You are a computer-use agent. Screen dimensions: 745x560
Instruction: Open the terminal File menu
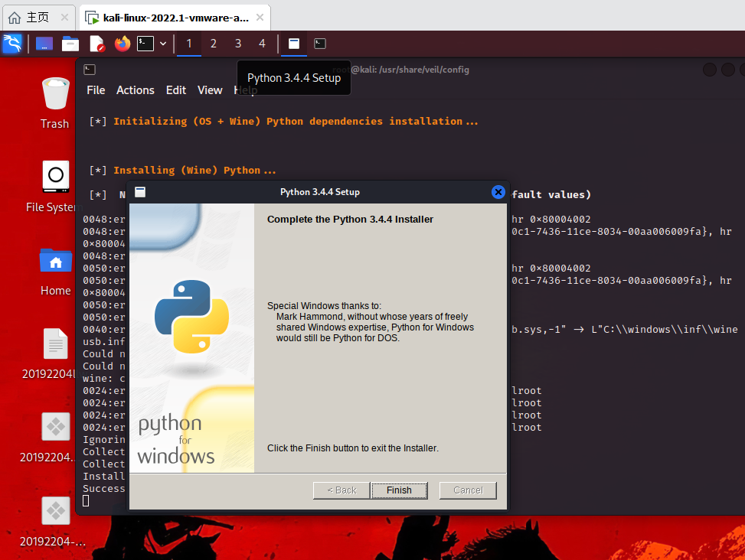point(96,90)
